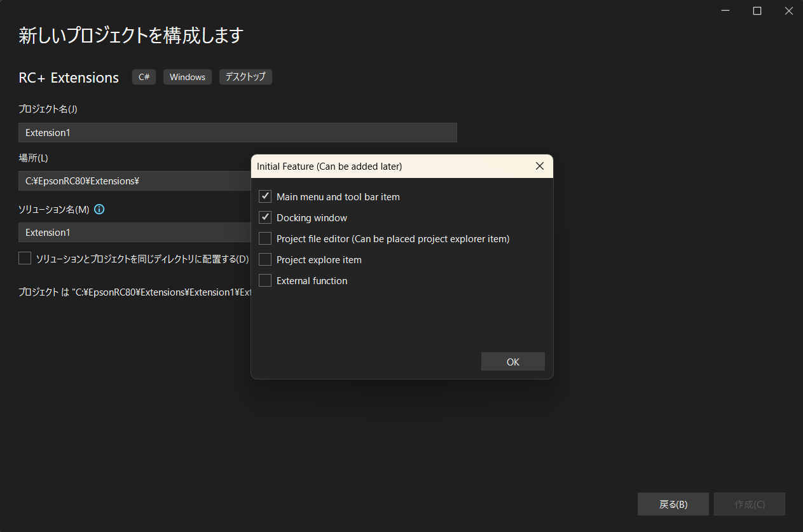Uncheck Main menu and tool bar item
This screenshot has width=803, height=532.
[265, 197]
